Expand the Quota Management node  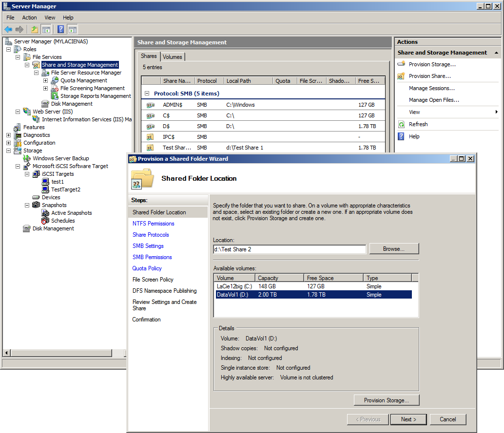point(46,81)
